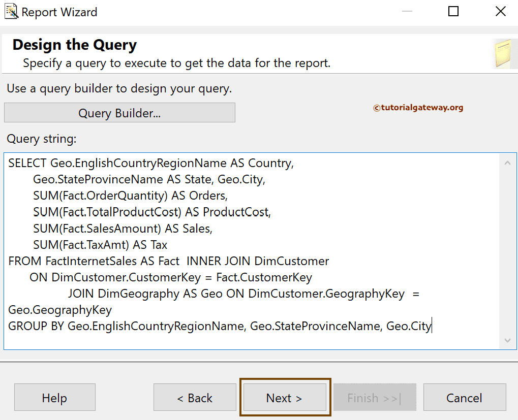Click the SELECT keyword in the query
Screen dimensions: 518x420
coord(23,163)
